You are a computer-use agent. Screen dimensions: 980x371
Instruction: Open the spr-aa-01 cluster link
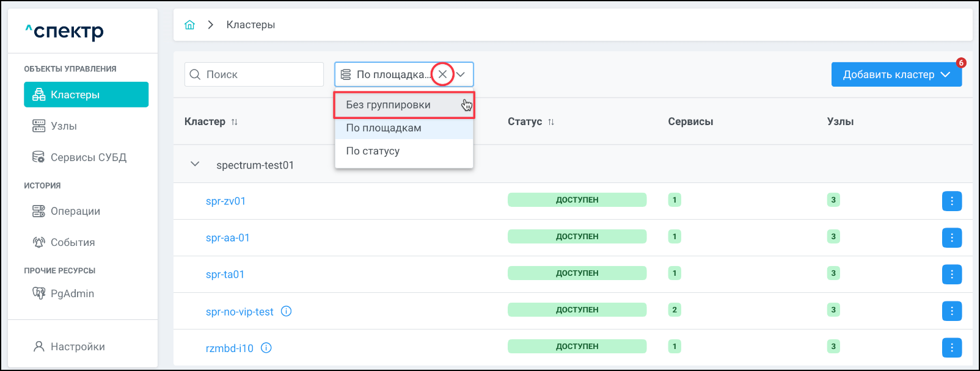pos(228,238)
